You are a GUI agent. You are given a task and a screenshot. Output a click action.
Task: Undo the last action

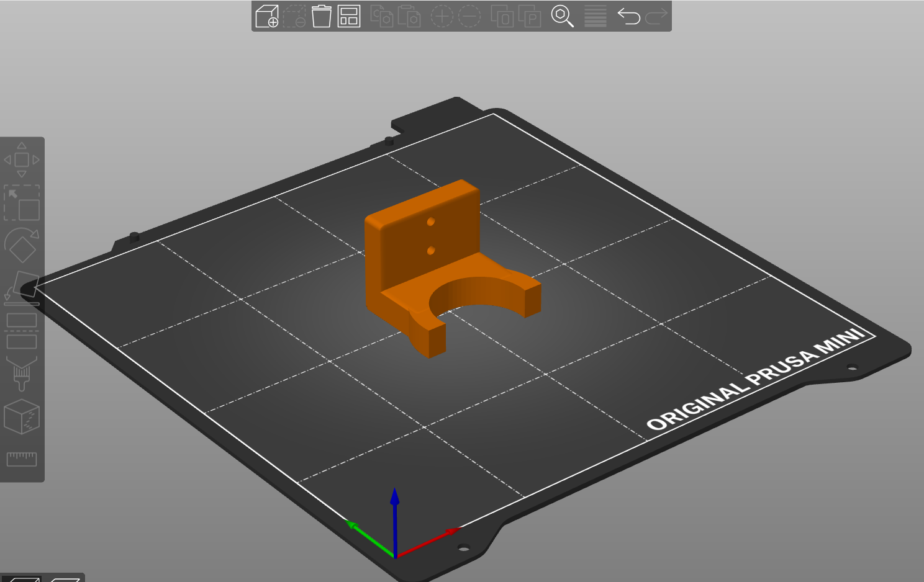[629, 16]
